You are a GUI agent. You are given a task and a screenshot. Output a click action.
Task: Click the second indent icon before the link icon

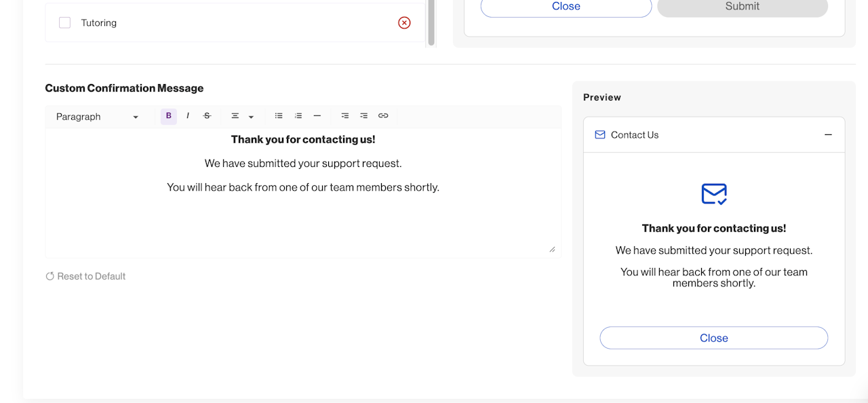(364, 116)
